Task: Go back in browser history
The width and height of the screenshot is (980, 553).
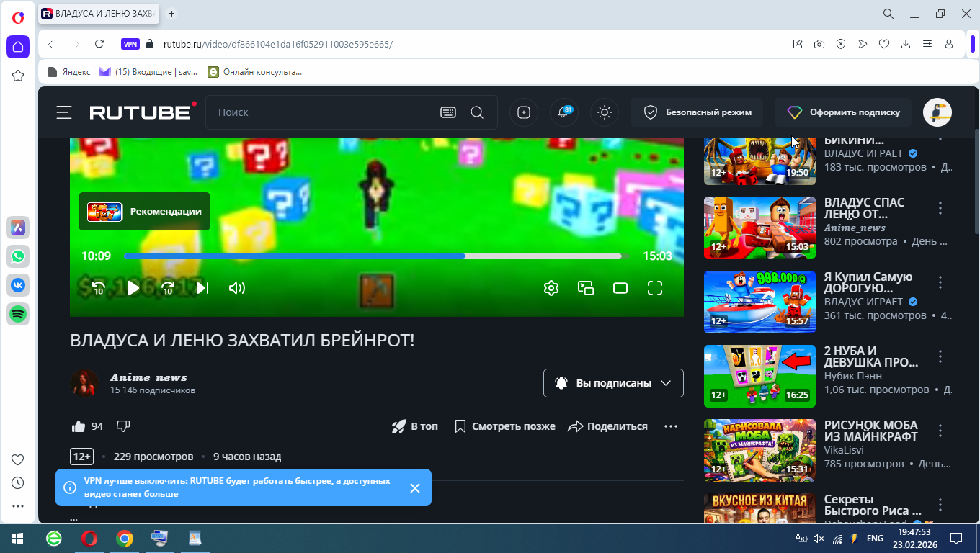Action: [50, 44]
